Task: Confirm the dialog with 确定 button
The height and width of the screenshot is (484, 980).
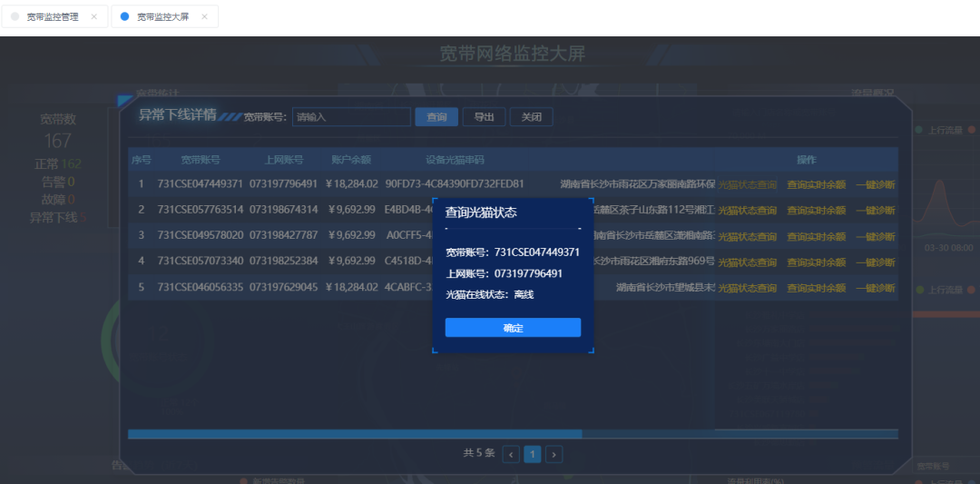Action: click(x=513, y=328)
